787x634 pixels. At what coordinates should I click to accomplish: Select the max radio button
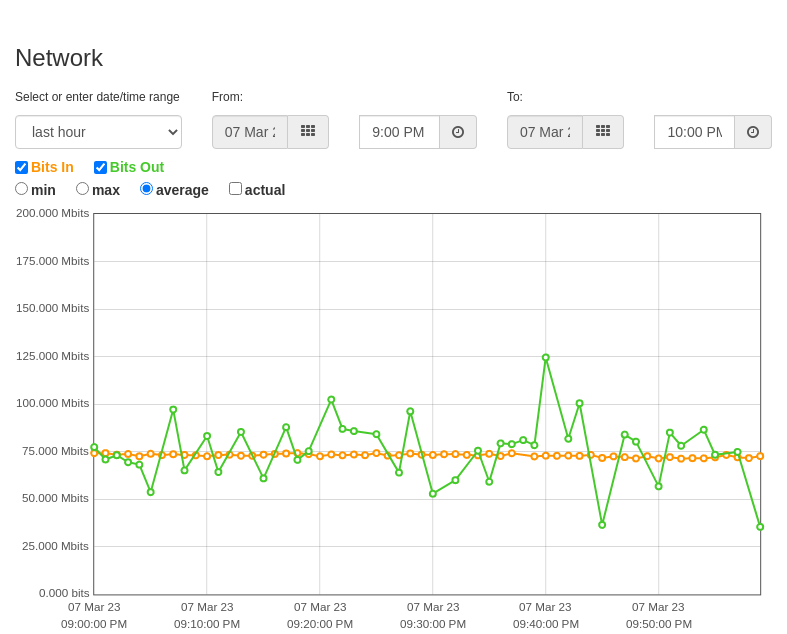point(82,189)
